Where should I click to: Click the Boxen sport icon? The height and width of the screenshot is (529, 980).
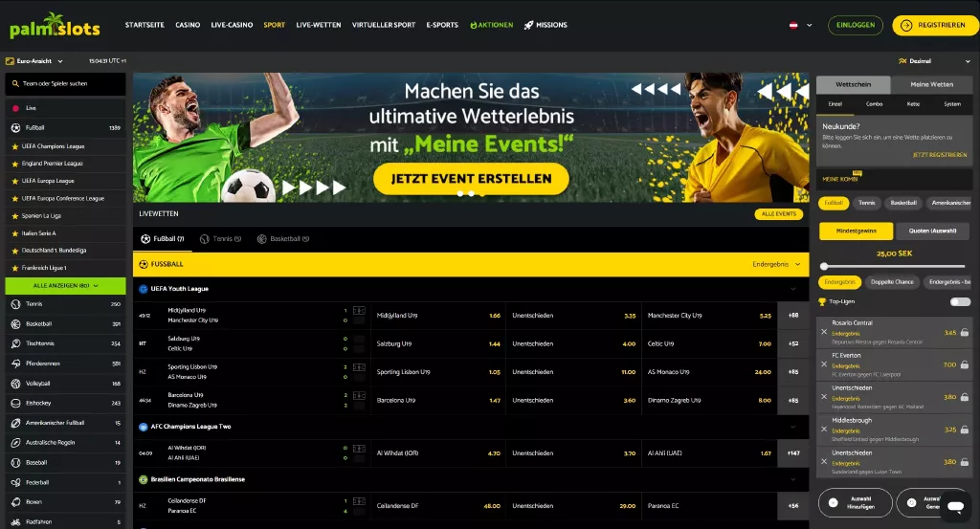click(16, 502)
